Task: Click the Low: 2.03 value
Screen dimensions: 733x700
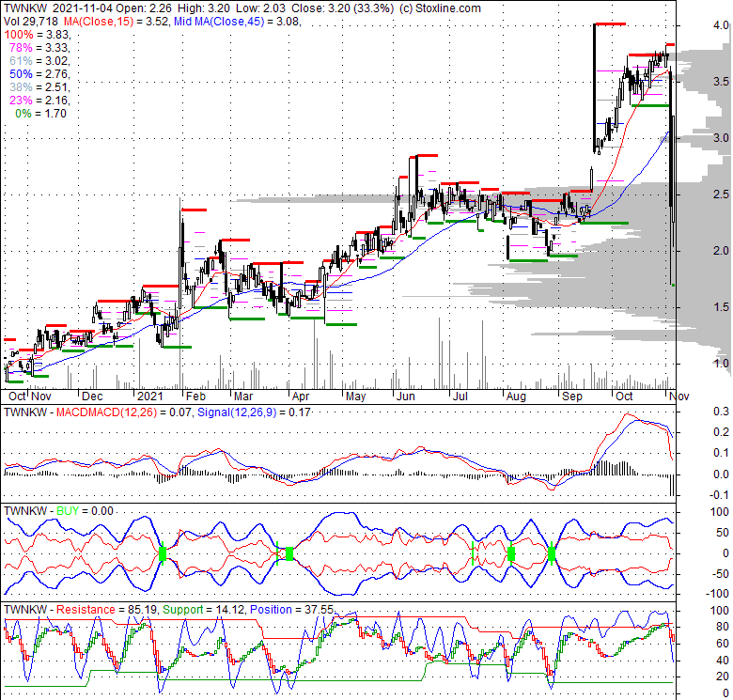Action: (261, 8)
